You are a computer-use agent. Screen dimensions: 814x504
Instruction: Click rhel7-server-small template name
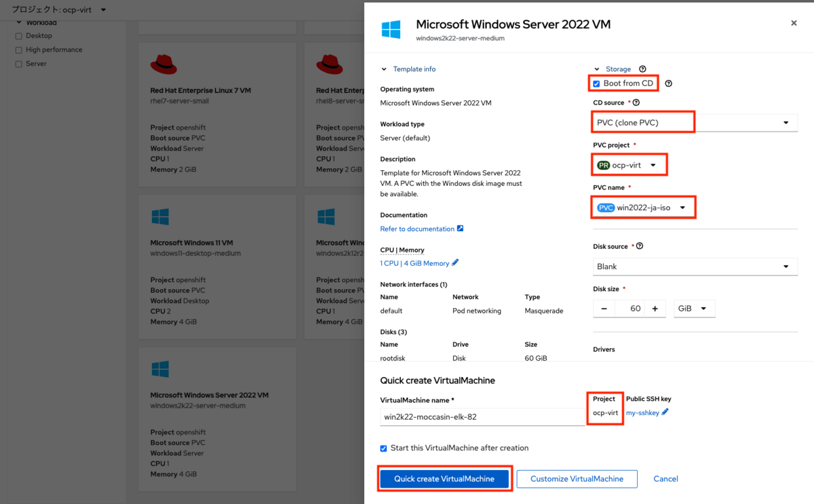[180, 101]
